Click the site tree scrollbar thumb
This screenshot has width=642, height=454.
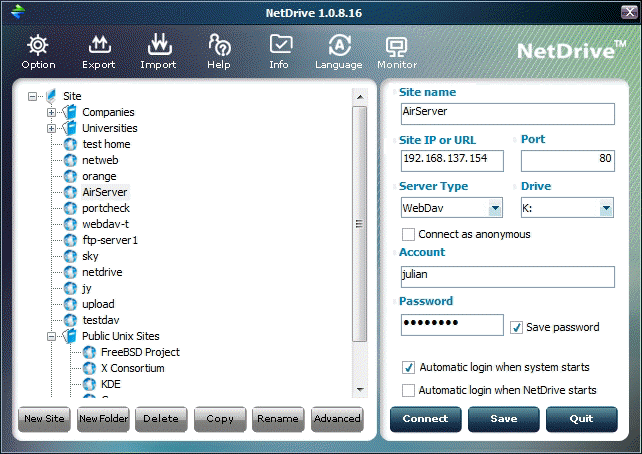[x=359, y=224]
